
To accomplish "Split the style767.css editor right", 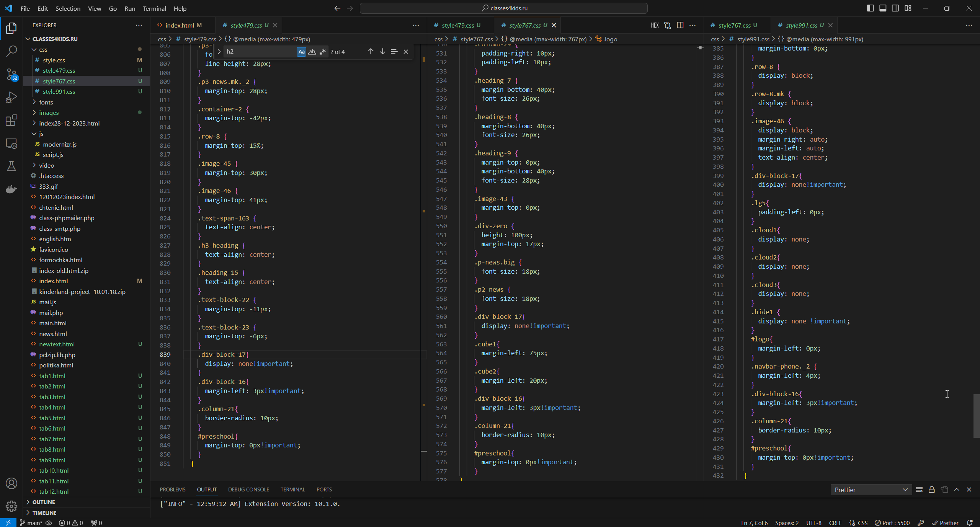I will pyautogui.click(x=680, y=25).
